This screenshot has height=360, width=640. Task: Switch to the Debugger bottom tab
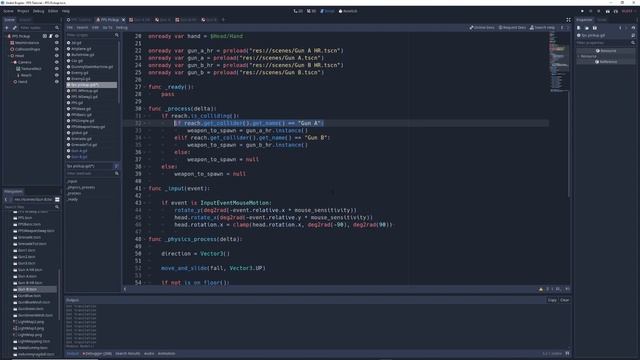click(x=97, y=353)
